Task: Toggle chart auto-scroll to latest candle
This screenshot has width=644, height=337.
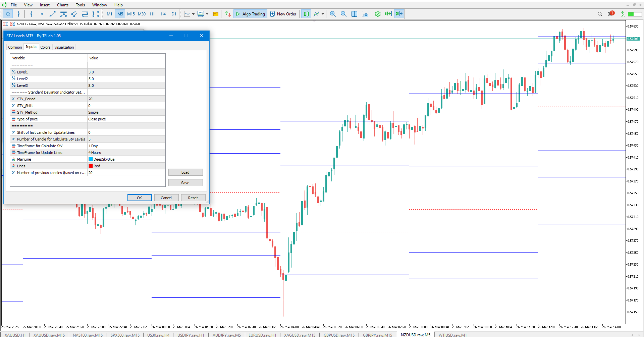Action: pyautogui.click(x=388, y=14)
